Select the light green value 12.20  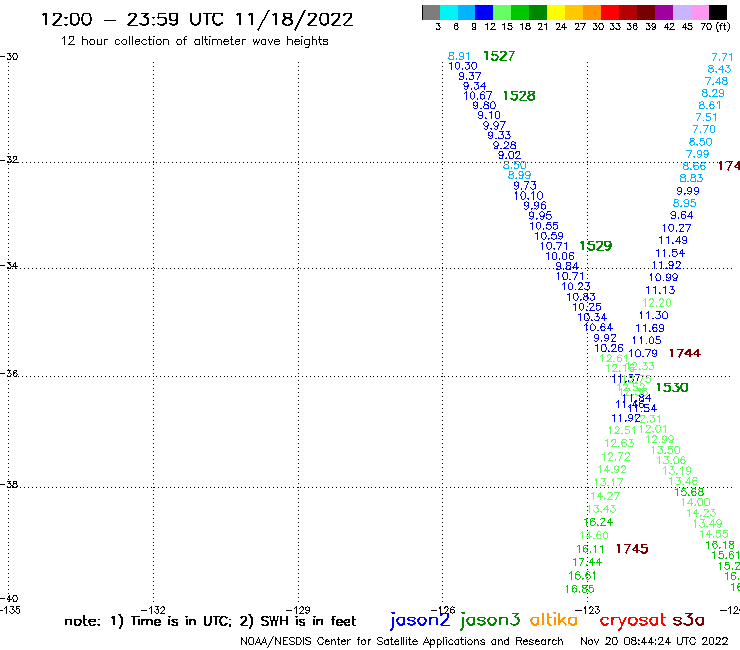coord(657,303)
